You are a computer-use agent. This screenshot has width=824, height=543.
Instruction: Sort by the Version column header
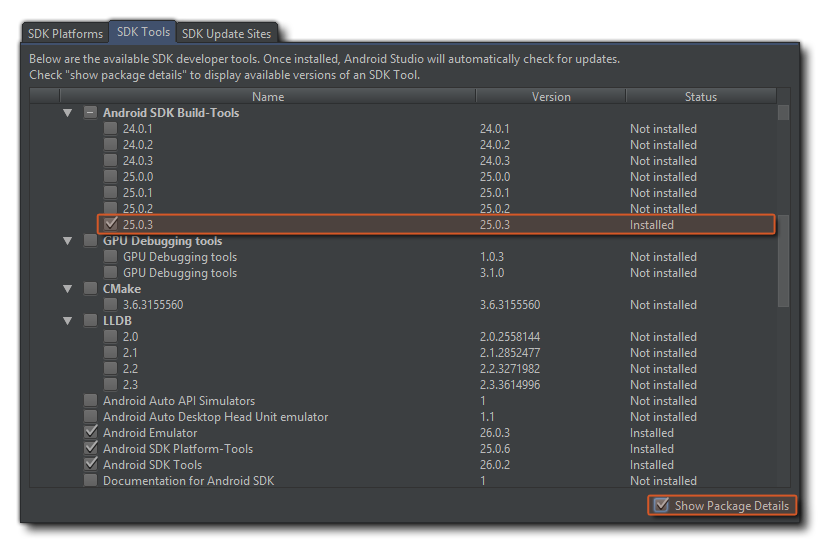point(551,97)
